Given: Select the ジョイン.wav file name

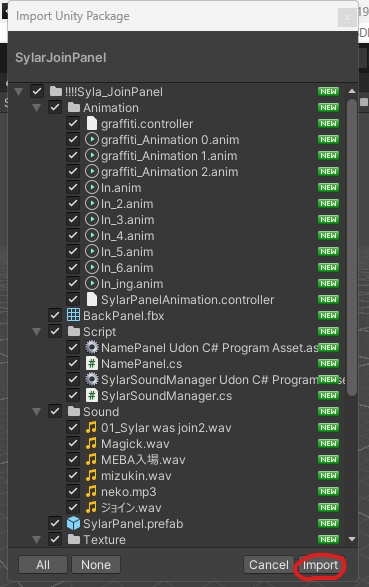Looking at the screenshot, I should point(131,508).
